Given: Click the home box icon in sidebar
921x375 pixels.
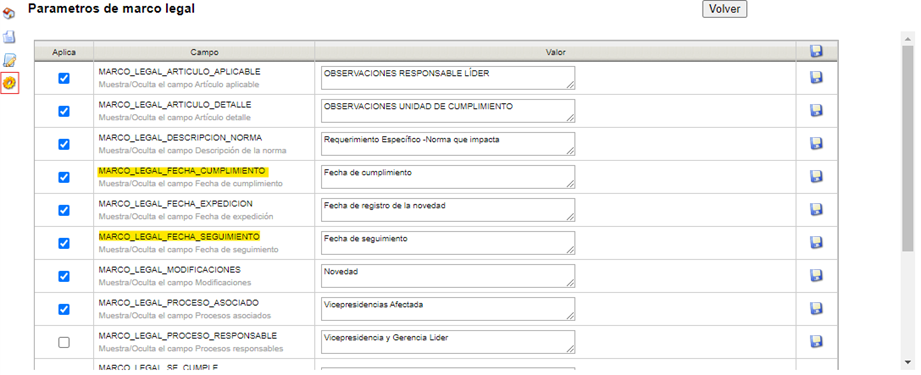Looking at the screenshot, I should (9, 13).
